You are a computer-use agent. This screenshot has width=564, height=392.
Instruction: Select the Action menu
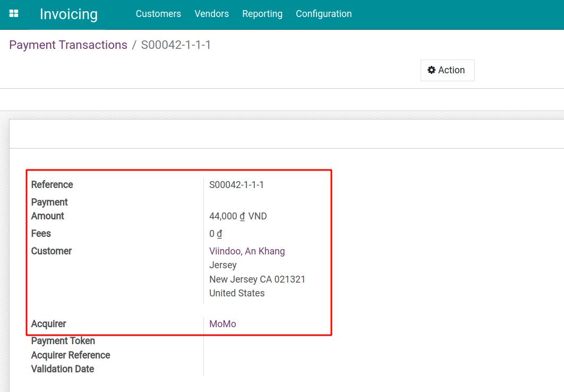tap(447, 70)
